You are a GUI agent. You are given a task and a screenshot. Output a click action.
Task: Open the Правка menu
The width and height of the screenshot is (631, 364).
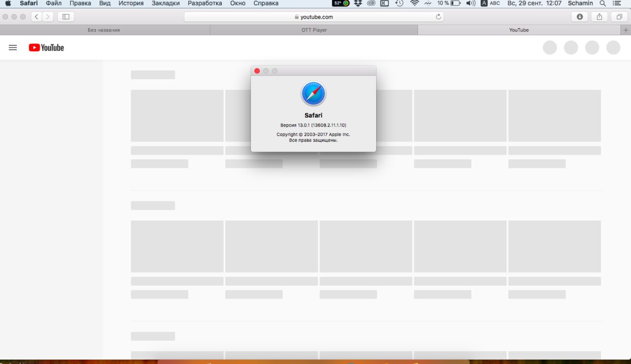80,3
